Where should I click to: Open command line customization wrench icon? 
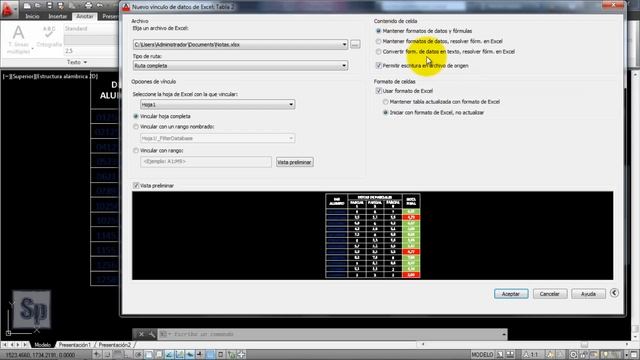click(x=152, y=334)
